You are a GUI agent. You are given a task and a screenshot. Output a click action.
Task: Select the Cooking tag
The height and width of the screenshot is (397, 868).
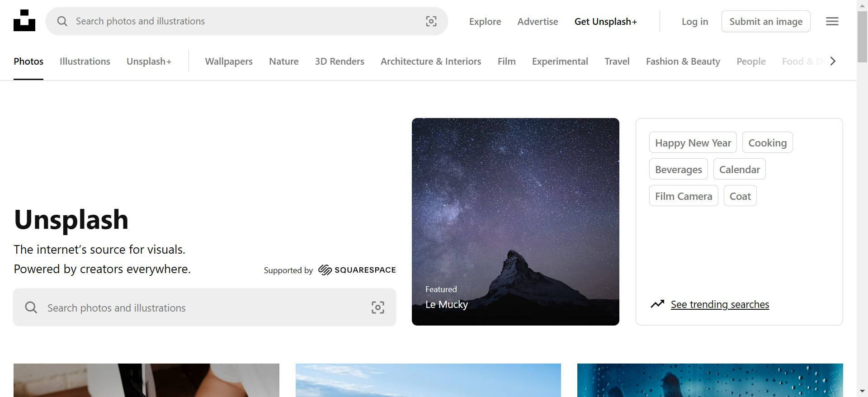click(768, 142)
